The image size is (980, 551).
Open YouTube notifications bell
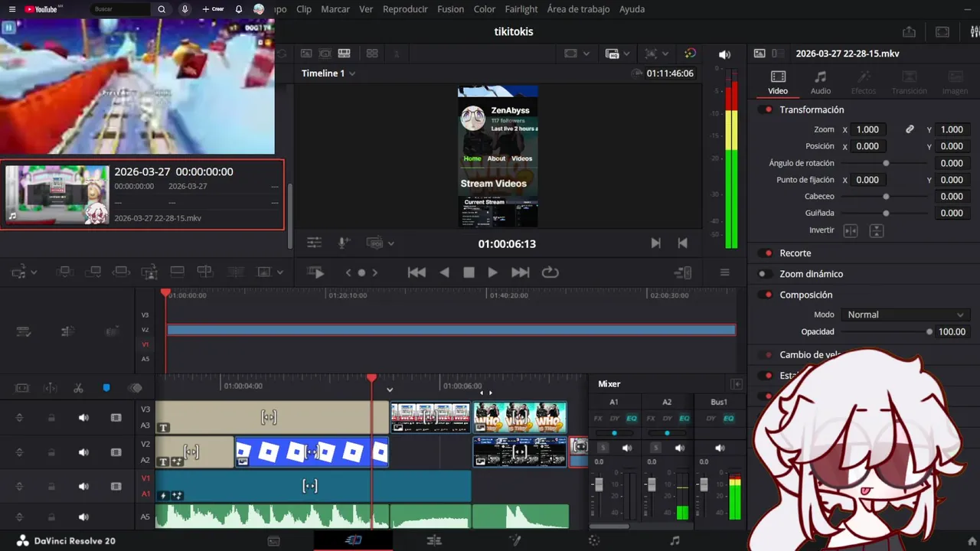pyautogui.click(x=239, y=9)
